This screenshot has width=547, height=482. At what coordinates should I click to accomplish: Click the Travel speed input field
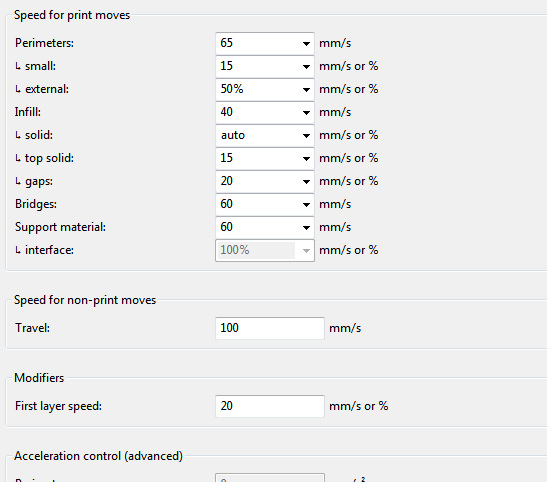coord(270,328)
